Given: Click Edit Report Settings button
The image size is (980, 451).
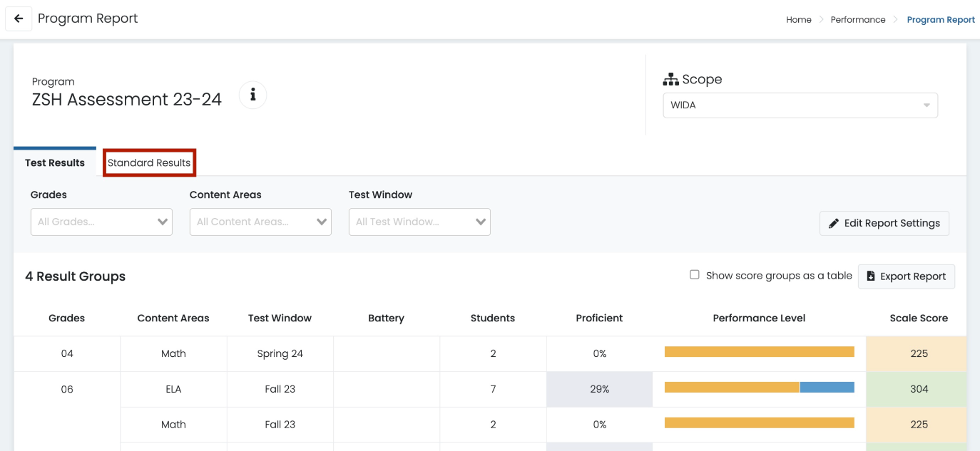Looking at the screenshot, I should [x=884, y=223].
